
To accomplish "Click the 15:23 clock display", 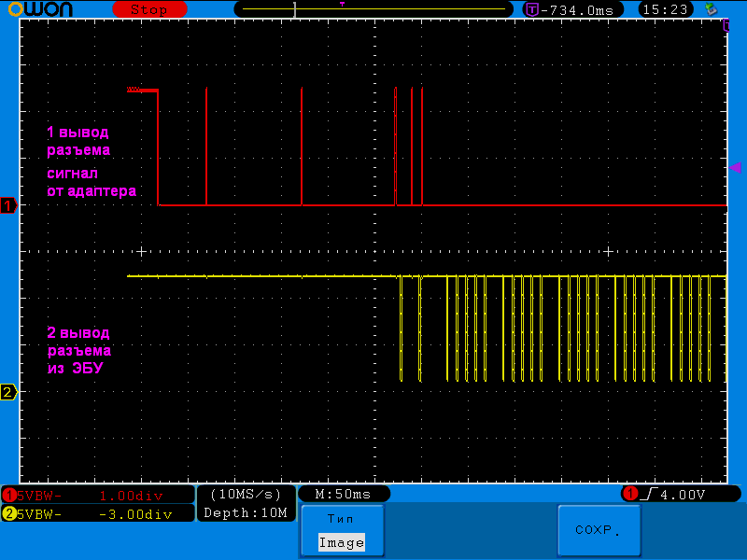I will [664, 9].
